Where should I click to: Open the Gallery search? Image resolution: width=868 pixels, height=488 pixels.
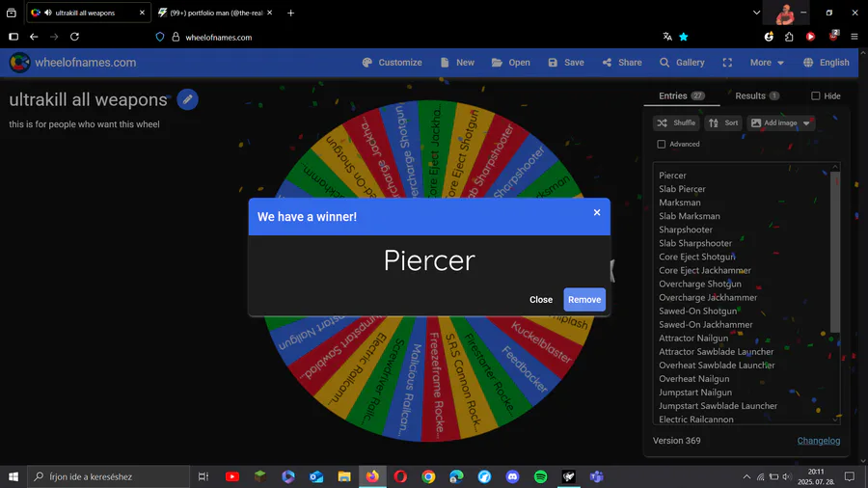(682, 63)
